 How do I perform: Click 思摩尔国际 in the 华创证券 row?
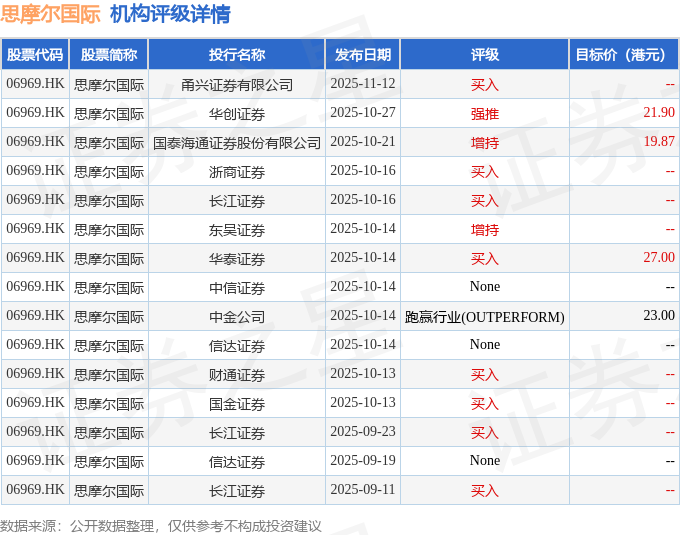pyautogui.click(x=109, y=114)
